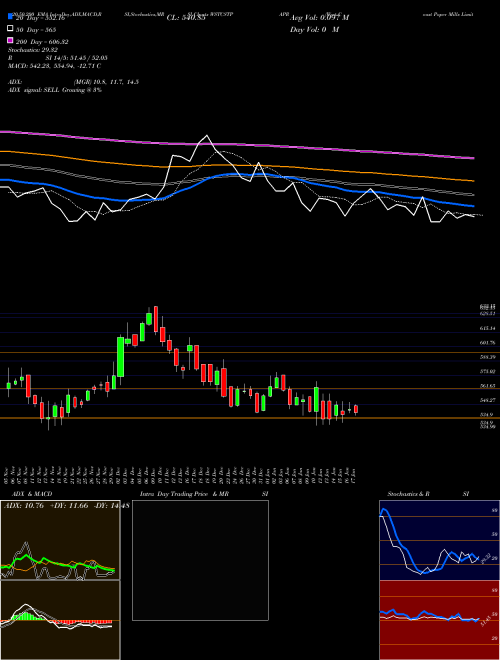Click the SI 14/3 values readout
The width and height of the screenshot is (500, 660).
77,58
